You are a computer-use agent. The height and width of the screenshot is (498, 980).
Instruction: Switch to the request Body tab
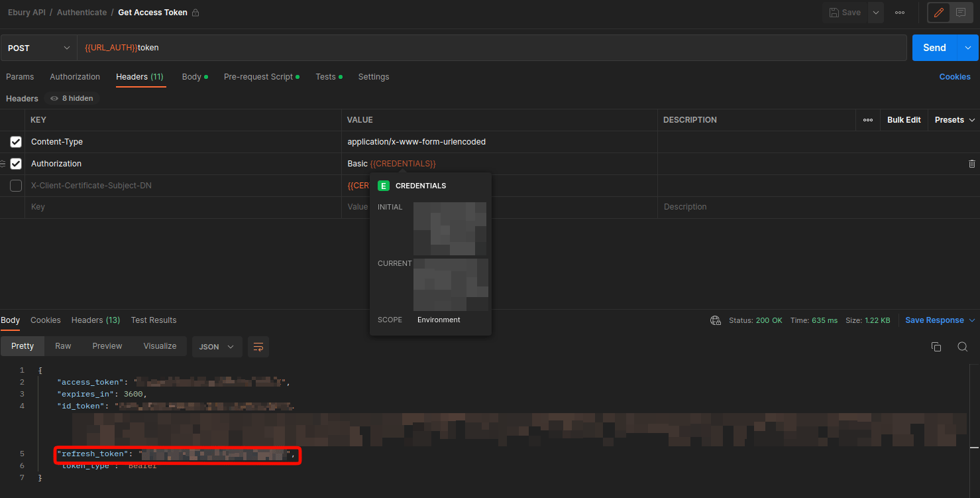[195, 77]
